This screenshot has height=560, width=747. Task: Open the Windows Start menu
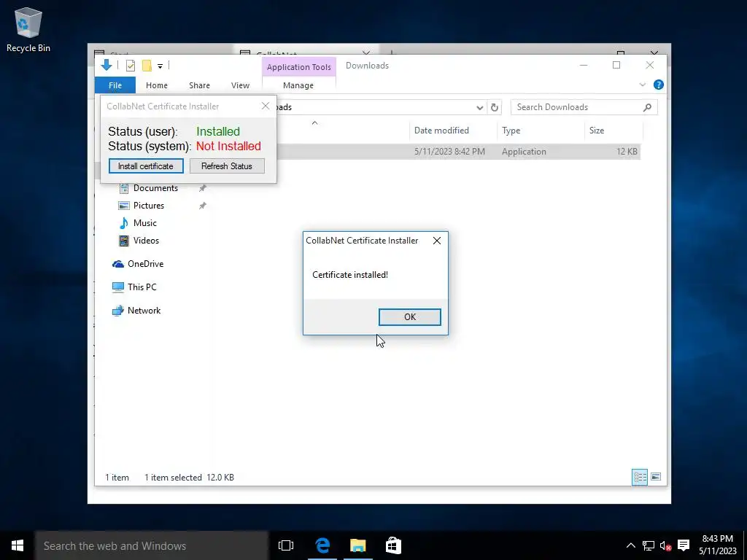pyautogui.click(x=18, y=545)
